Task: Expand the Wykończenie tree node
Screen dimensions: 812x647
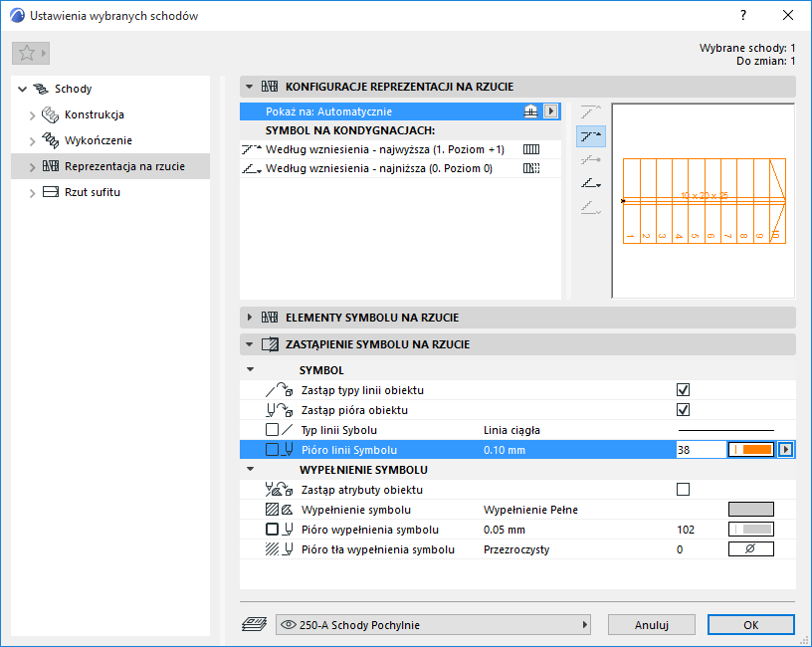Action: coord(32,141)
